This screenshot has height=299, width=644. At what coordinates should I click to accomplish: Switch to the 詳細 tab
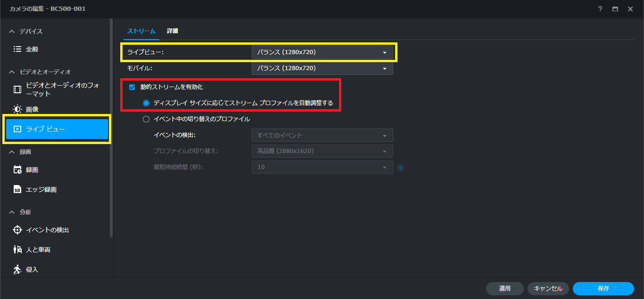173,31
